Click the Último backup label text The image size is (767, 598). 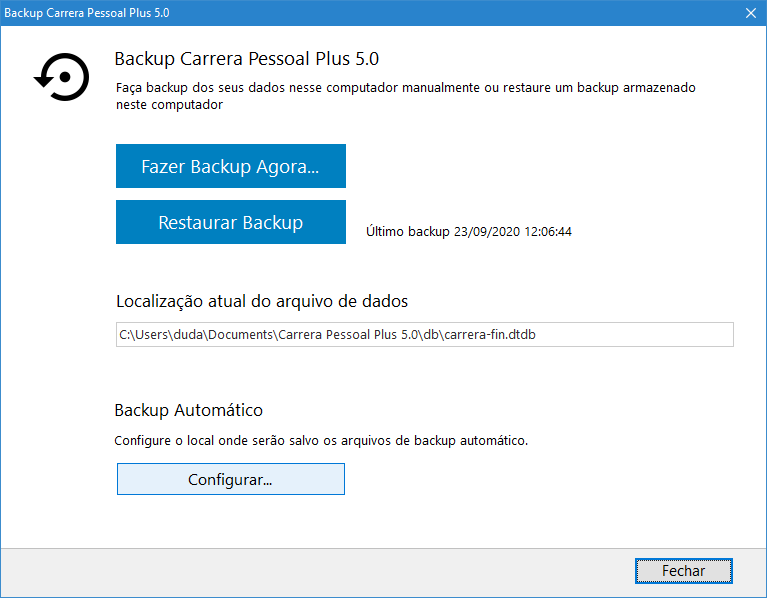click(x=408, y=232)
